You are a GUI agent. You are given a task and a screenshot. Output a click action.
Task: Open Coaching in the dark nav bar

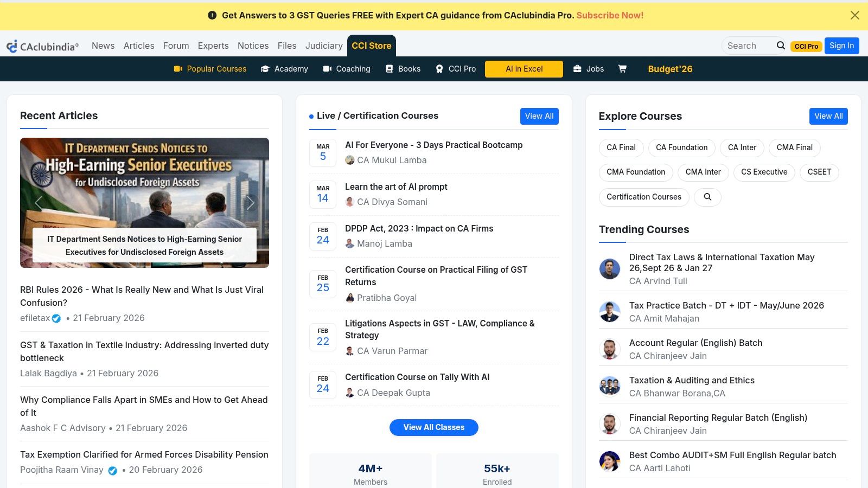coord(347,69)
